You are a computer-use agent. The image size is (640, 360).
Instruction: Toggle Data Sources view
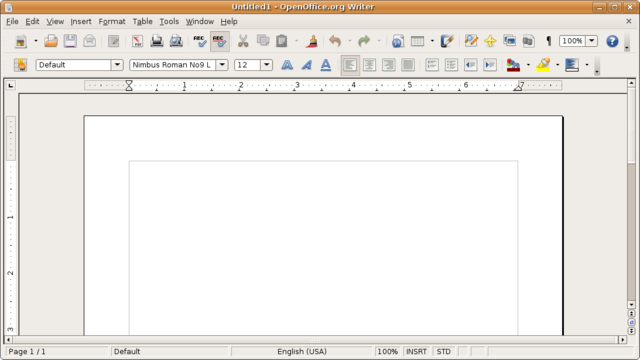pyautogui.click(x=529, y=41)
